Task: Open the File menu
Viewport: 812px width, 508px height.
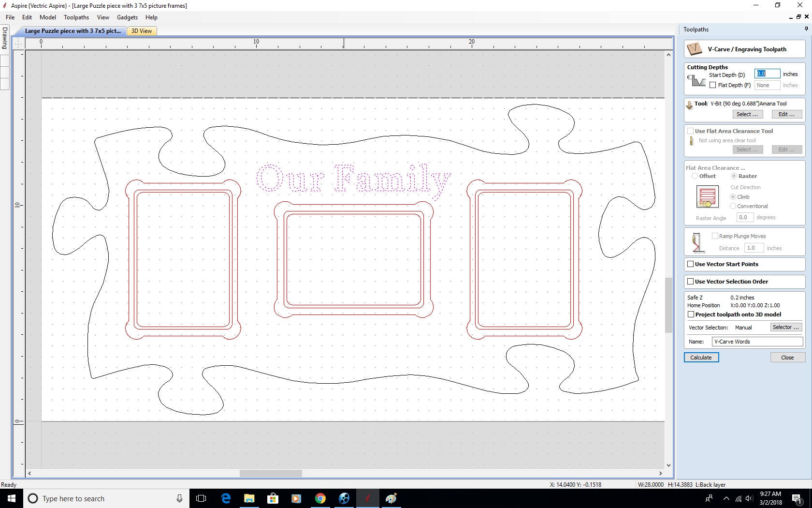Action: click(x=10, y=17)
